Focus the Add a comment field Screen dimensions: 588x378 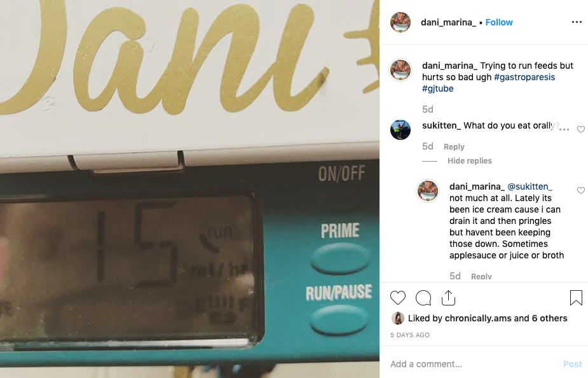472,364
